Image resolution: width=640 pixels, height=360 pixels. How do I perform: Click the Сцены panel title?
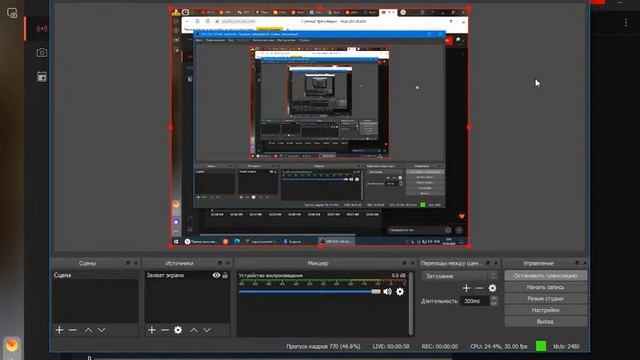click(87, 263)
